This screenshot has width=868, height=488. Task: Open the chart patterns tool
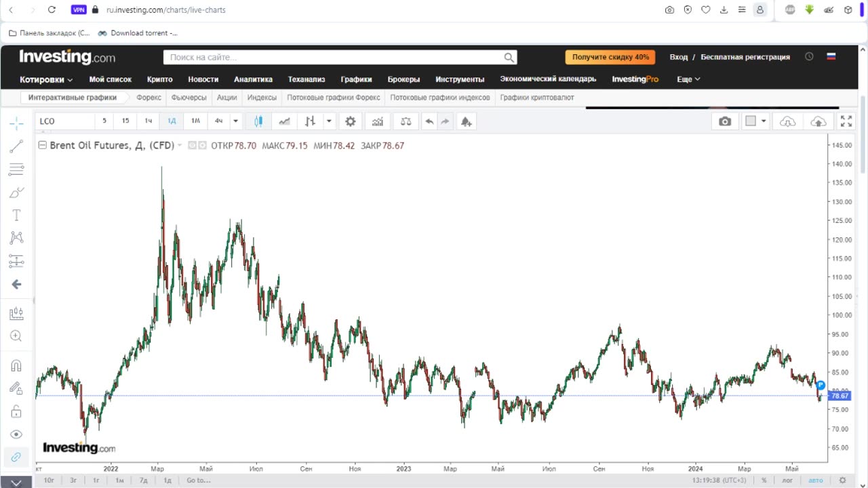tap(16, 238)
